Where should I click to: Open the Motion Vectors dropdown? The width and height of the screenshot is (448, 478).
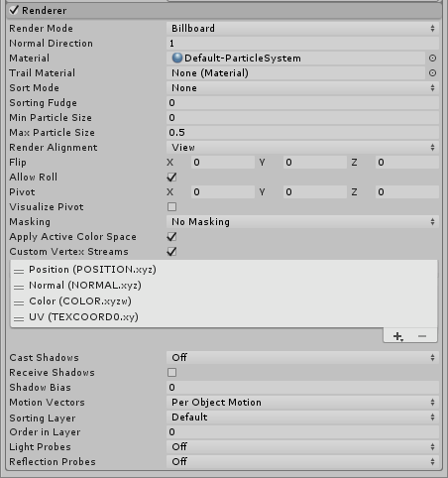[302, 403]
